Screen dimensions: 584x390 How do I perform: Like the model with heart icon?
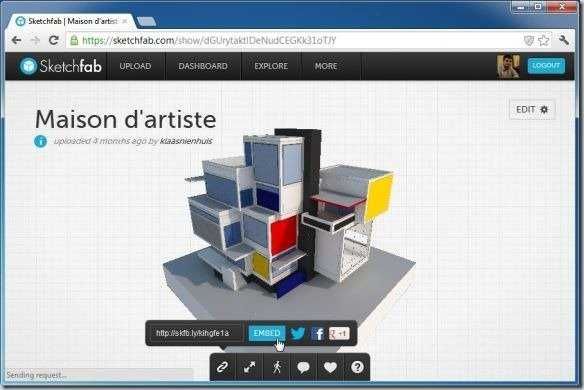[330, 367]
